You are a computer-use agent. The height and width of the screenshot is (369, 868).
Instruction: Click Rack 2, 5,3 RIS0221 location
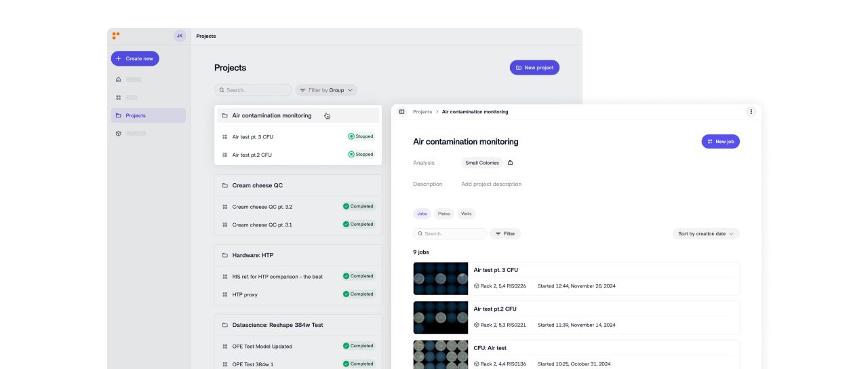[x=500, y=325]
